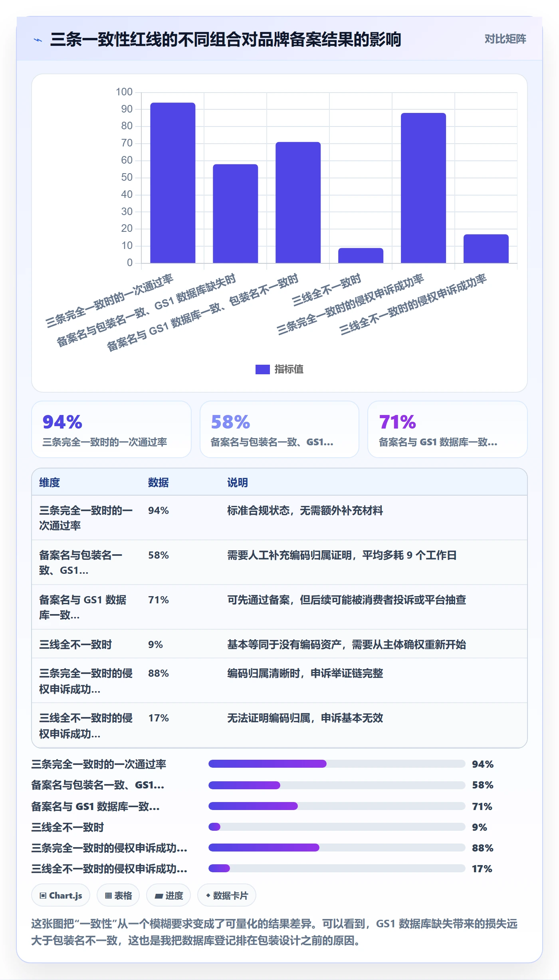The width and height of the screenshot is (559, 980).
Task: Click the 对比矩阵 tag in header
Action: (x=505, y=39)
